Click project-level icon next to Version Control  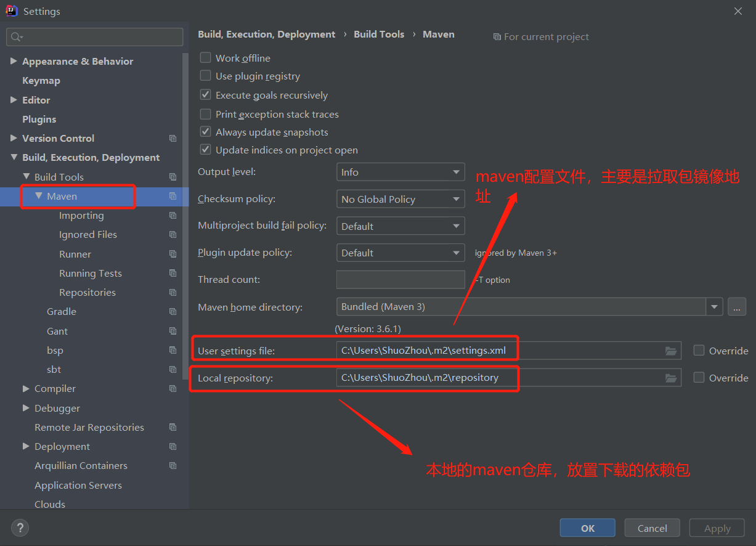click(x=173, y=139)
